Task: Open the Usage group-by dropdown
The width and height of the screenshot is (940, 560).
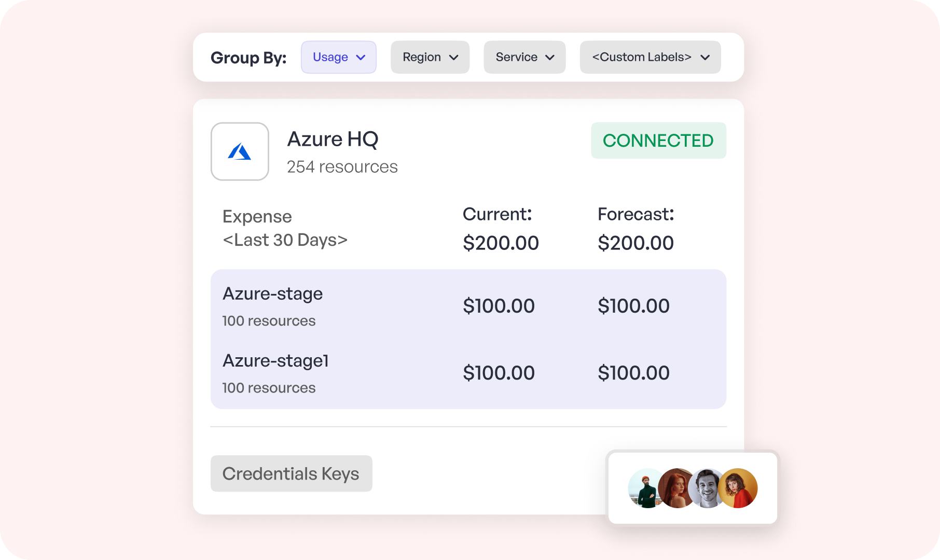Action: click(338, 57)
